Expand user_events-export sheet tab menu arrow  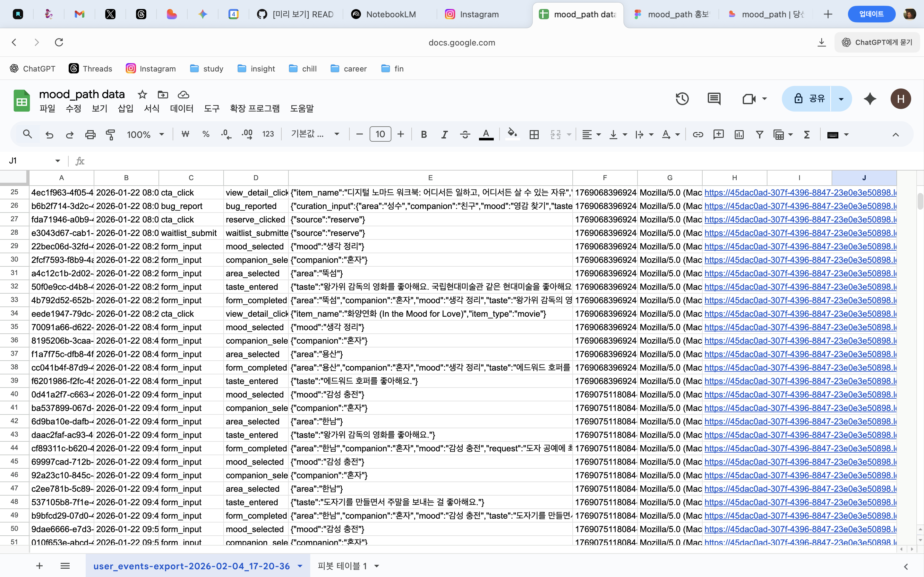point(300,566)
